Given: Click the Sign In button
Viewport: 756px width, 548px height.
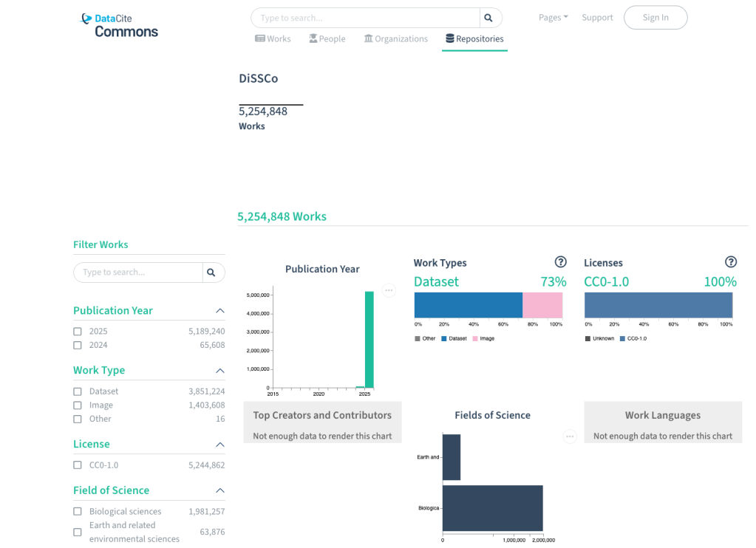Looking at the screenshot, I should [655, 18].
